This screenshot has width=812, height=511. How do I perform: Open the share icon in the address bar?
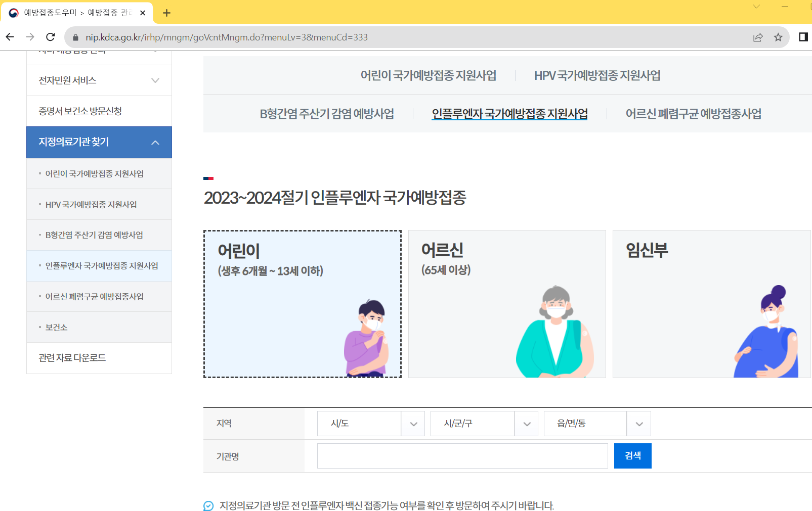757,37
